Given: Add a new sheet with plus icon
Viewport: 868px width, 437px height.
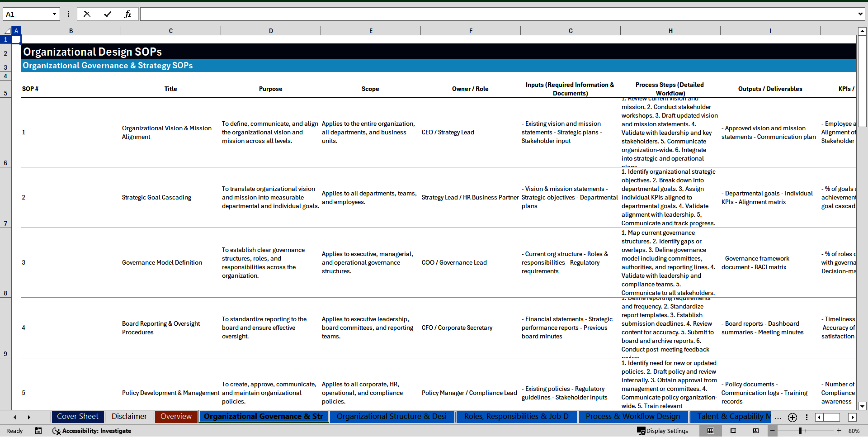Looking at the screenshot, I should (x=792, y=417).
